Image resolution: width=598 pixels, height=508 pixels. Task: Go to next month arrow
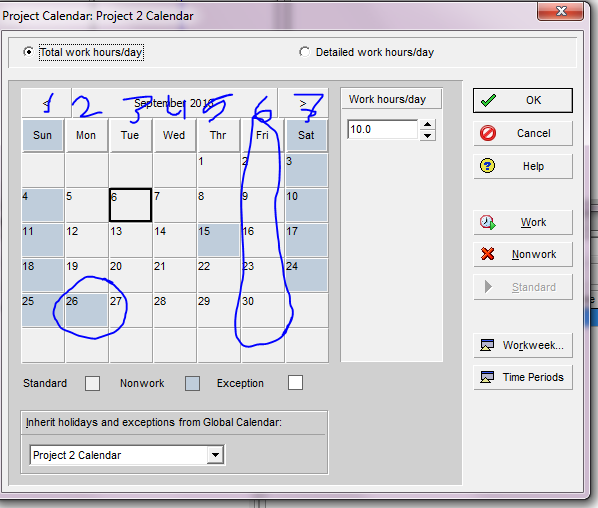tap(303, 103)
